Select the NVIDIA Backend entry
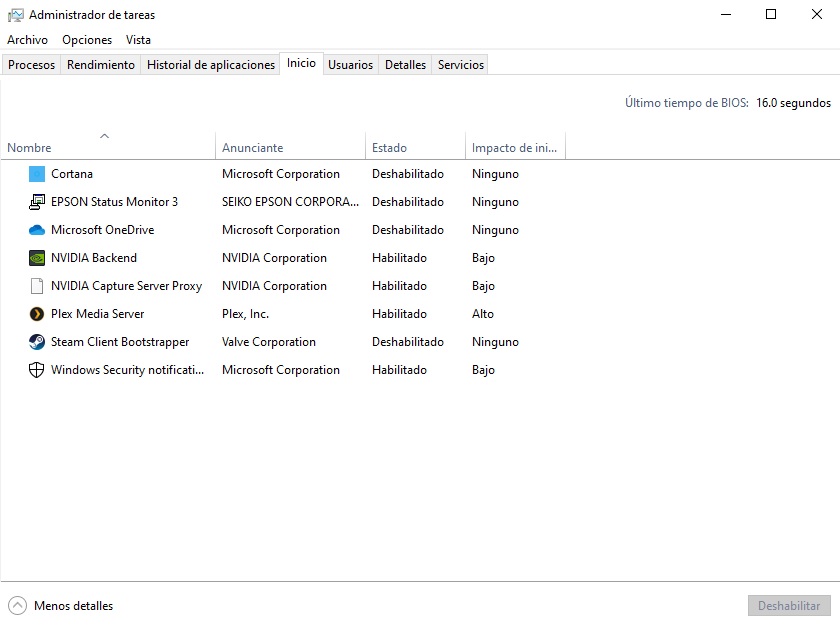Viewport: 840px width, 630px height. (x=94, y=258)
